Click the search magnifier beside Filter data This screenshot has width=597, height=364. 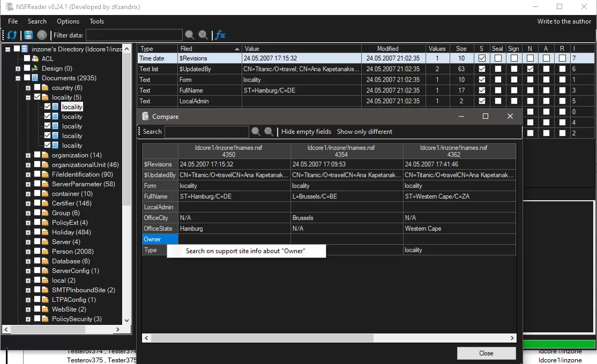tap(190, 35)
